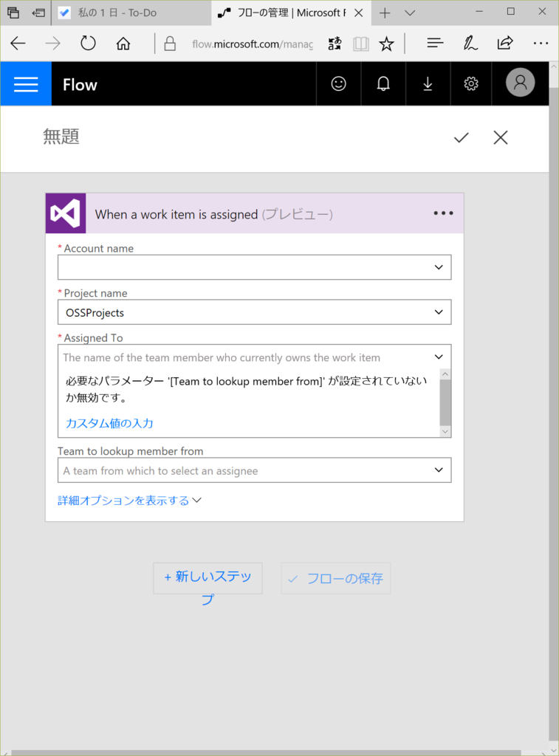The image size is (559, 756).
Task: Click the 無題 flow title
Action: click(x=61, y=137)
